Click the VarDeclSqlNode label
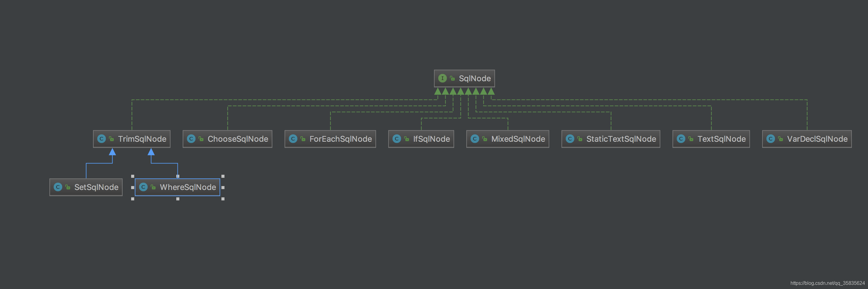 pyautogui.click(x=817, y=139)
